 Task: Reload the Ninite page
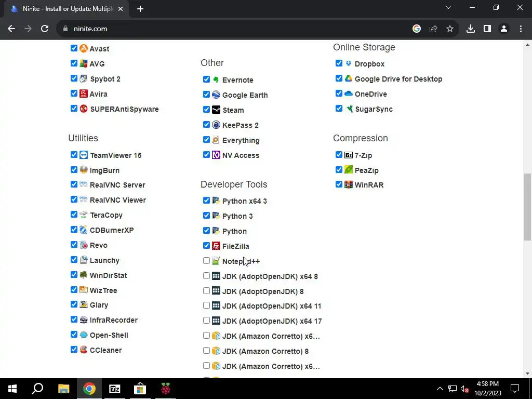45,29
